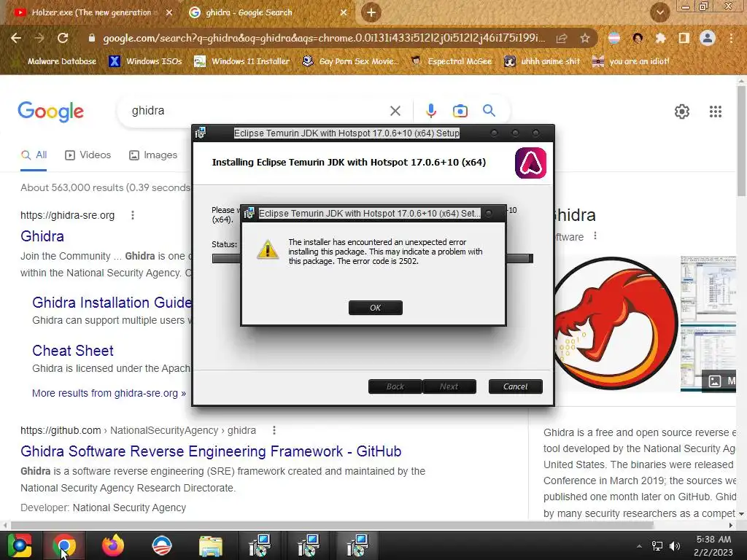This screenshot has width=747, height=560.
Task: Go back to previous page in Chrome
Action: coord(16,38)
